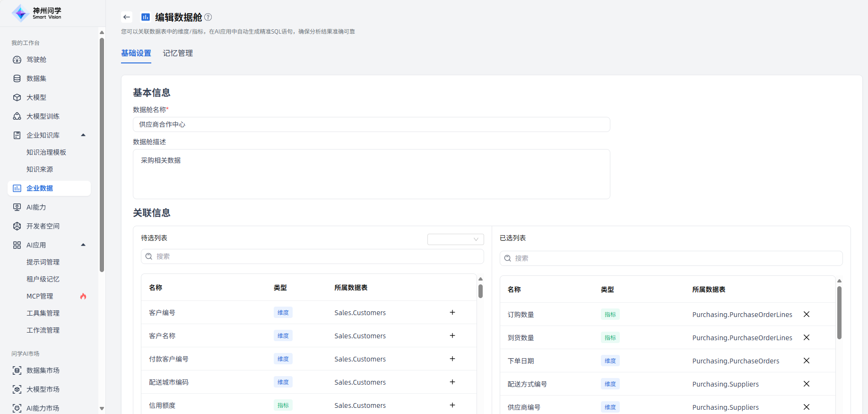Add 客户编号 with its plus icon
The width and height of the screenshot is (868, 414).
coord(452,312)
